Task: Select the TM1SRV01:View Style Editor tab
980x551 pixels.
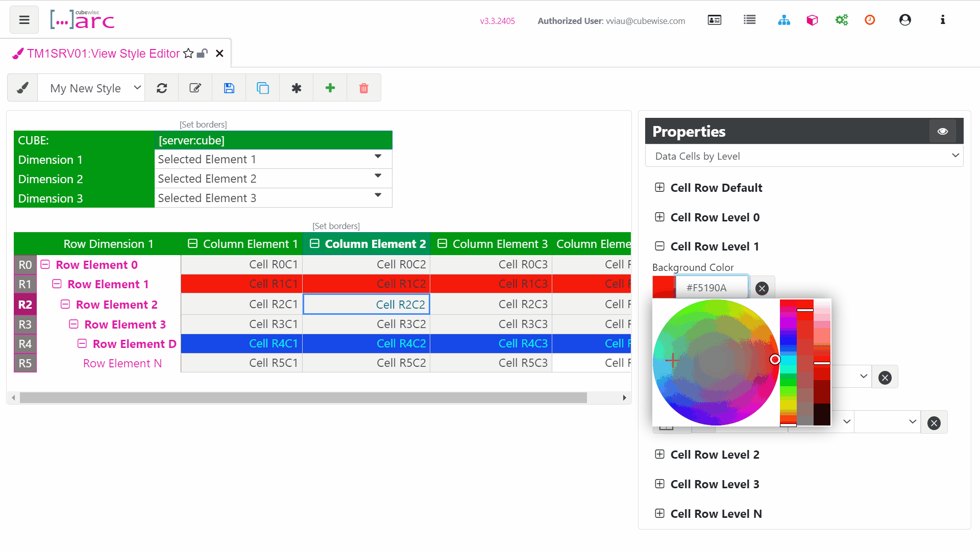Action: 103,54
